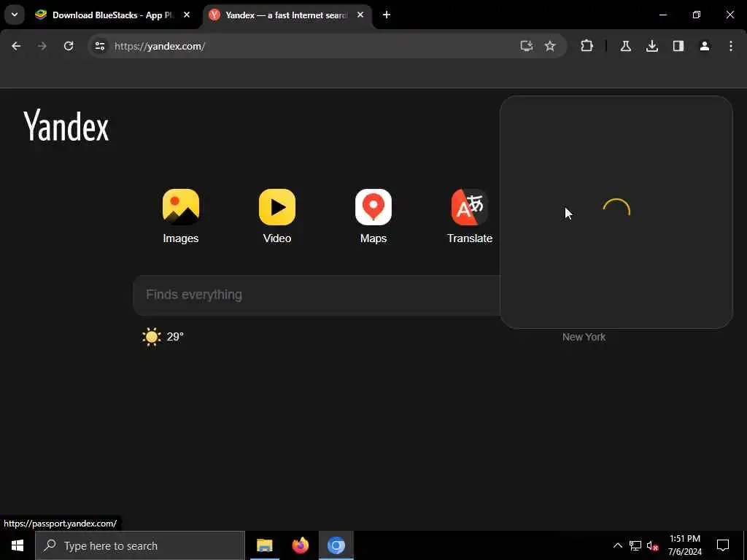Focus the 'Finds everything' search box
Screen dimensions: 747x560
point(317,295)
